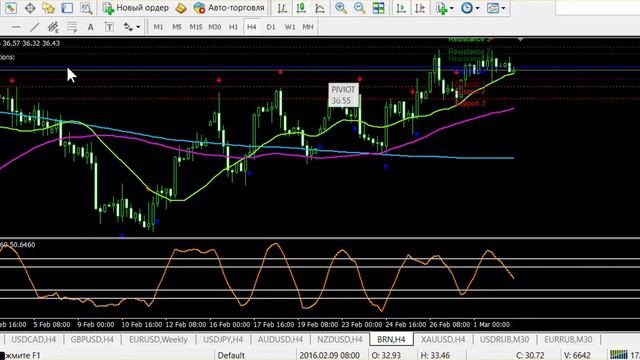The width and height of the screenshot is (640, 360).
Task: Click the 2016.02.09 08:00 status entry
Action: tap(329, 355)
